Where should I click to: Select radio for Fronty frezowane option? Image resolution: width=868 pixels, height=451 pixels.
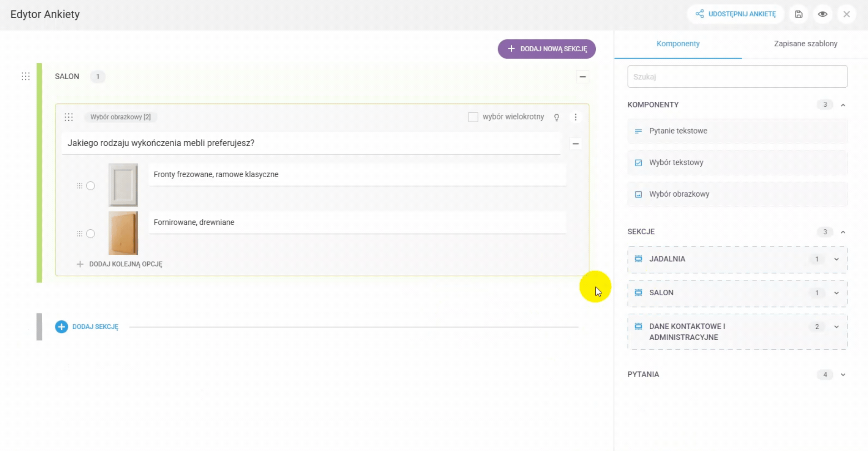[90, 186]
